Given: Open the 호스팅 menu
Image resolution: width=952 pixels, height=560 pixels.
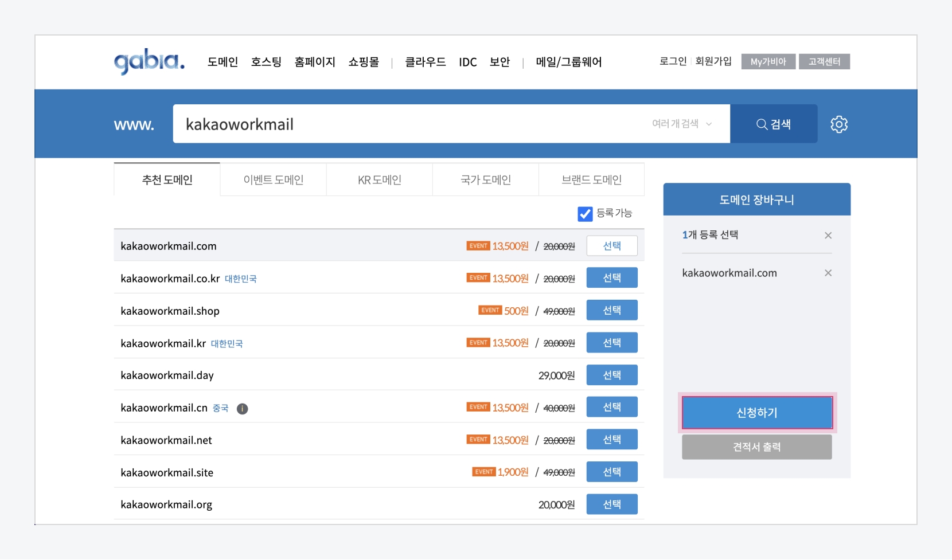Looking at the screenshot, I should (266, 62).
